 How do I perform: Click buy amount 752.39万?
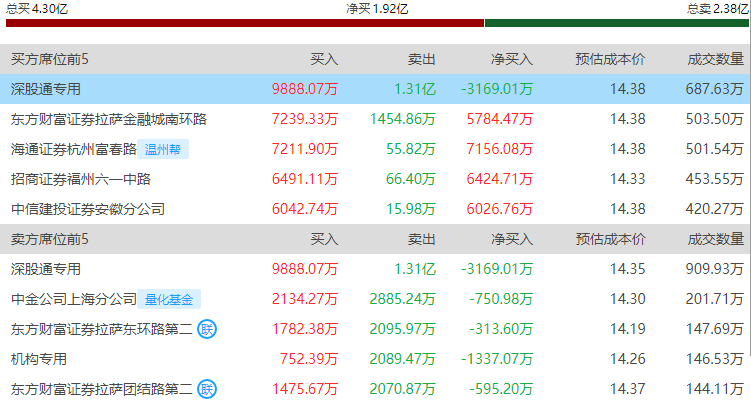tap(309, 359)
